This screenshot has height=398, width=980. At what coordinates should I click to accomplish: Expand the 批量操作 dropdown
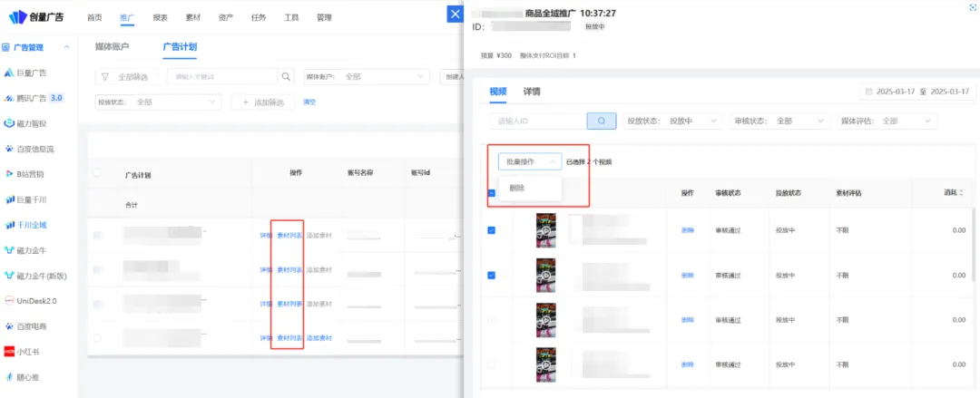pos(529,161)
